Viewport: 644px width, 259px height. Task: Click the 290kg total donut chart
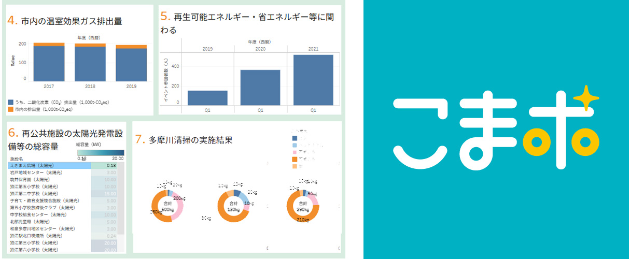tap(303, 207)
